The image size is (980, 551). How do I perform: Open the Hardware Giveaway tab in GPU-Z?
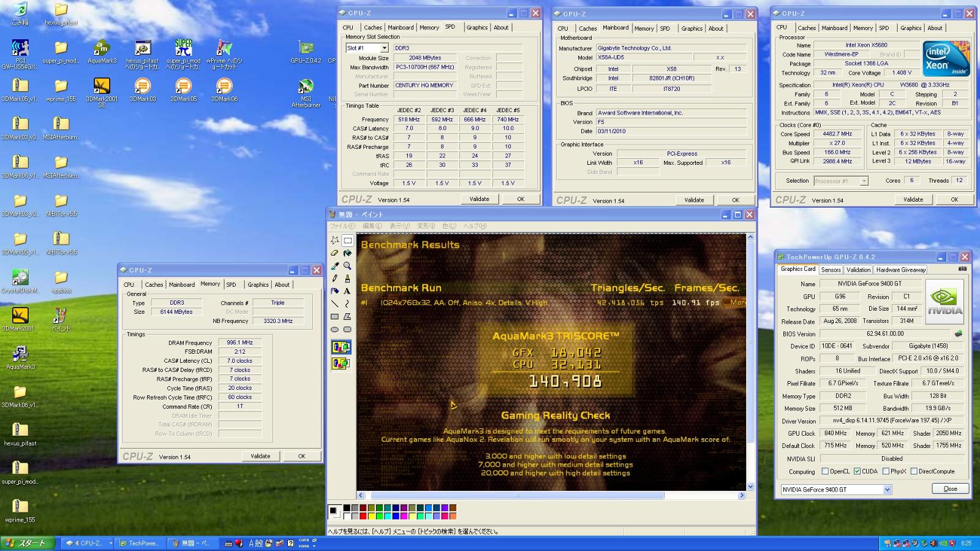click(900, 270)
